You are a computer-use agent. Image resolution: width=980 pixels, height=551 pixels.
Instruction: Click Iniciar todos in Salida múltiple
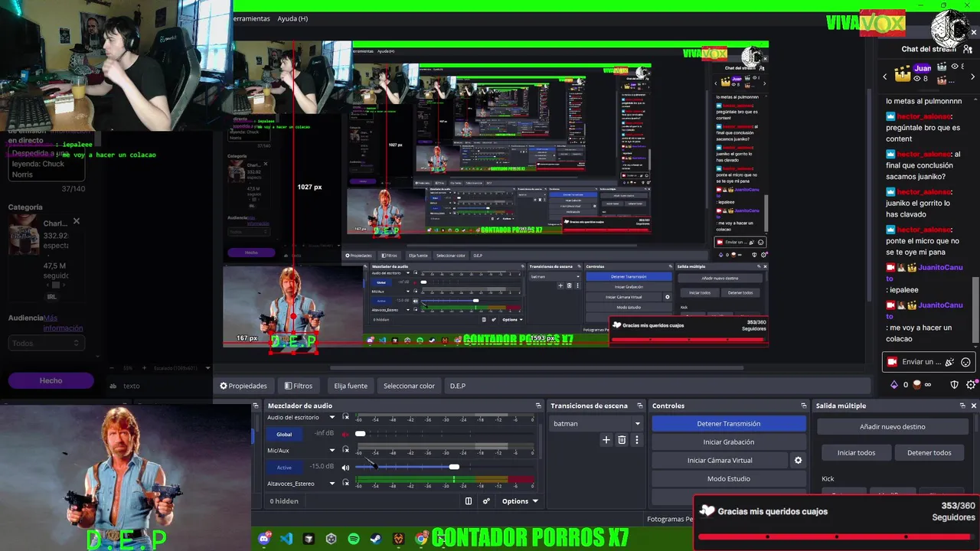(856, 452)
